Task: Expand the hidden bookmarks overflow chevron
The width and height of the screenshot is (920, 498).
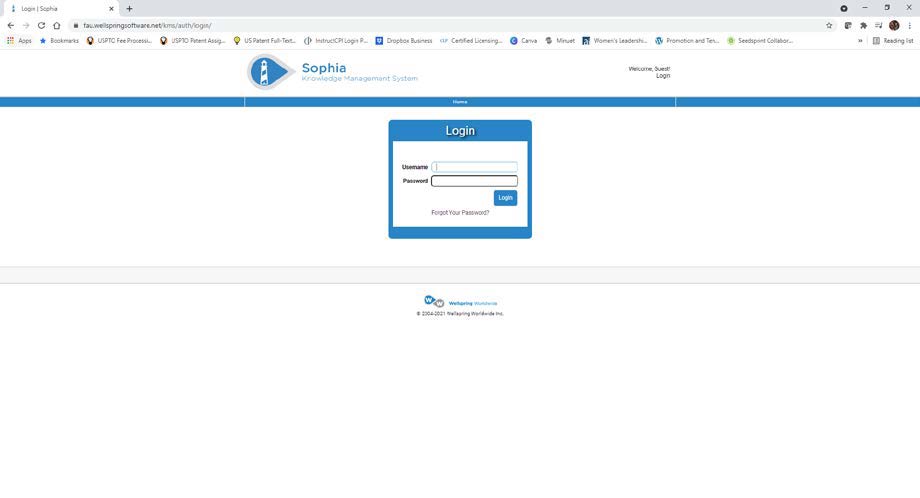Action: click(x=860, y=41)
